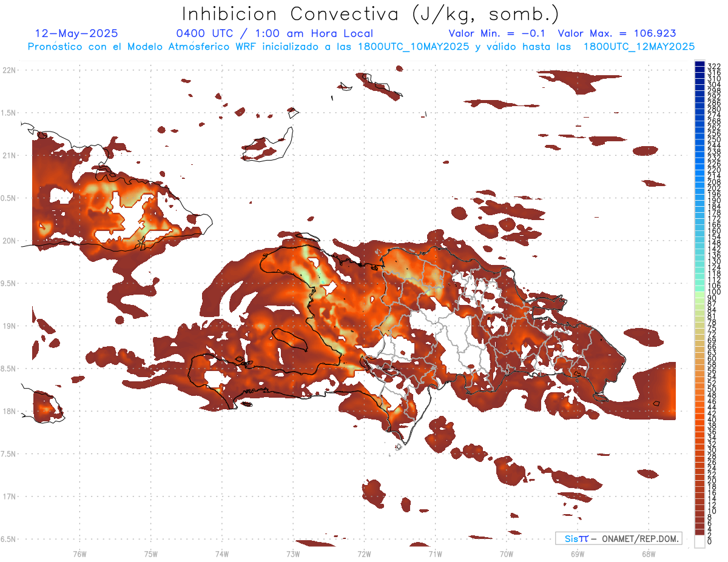The width and height of the screenshot is (728, 562).
Task: Click the white 0 colorbar swatch
Action: (x=699, y=542)
